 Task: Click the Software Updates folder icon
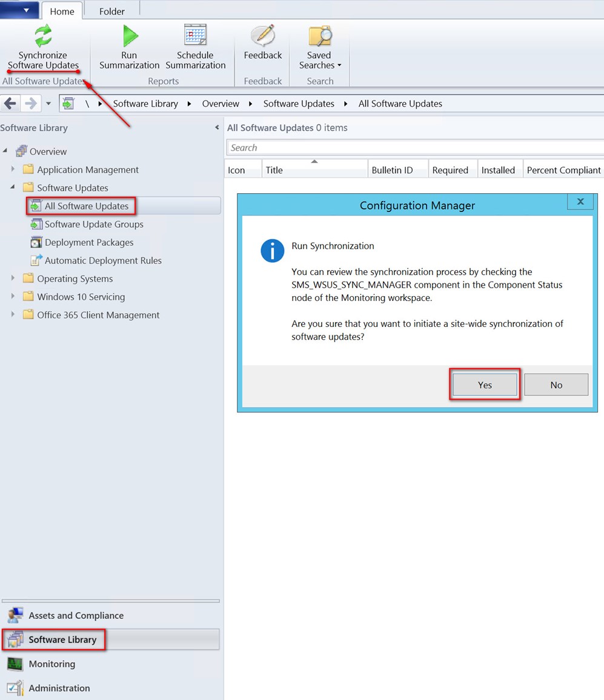(x=28, y=187)
